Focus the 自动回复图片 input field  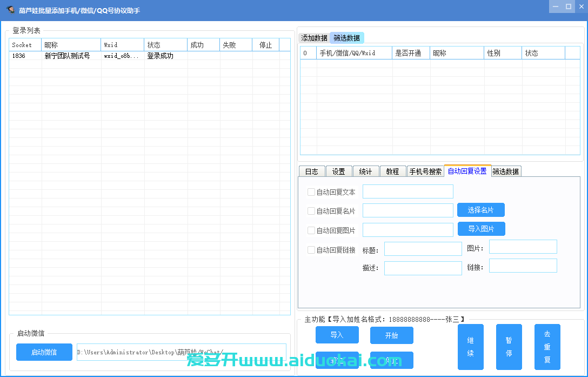408,230
